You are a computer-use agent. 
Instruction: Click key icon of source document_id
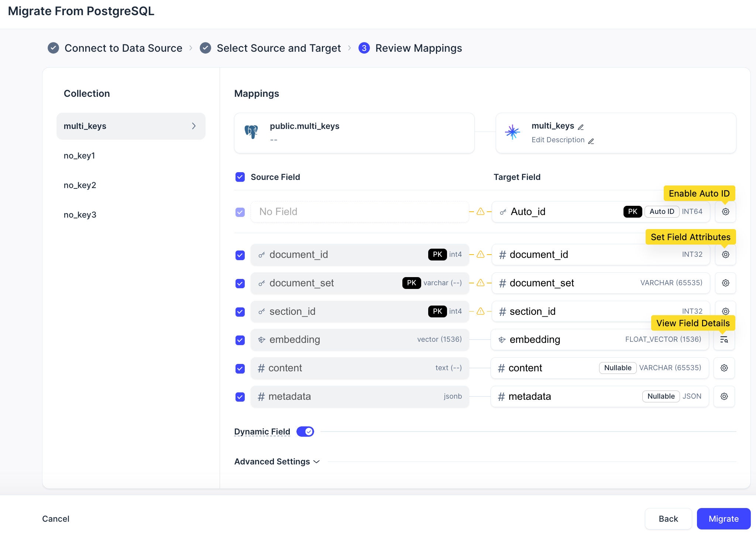pyautogui.click(x=262, y=255)
